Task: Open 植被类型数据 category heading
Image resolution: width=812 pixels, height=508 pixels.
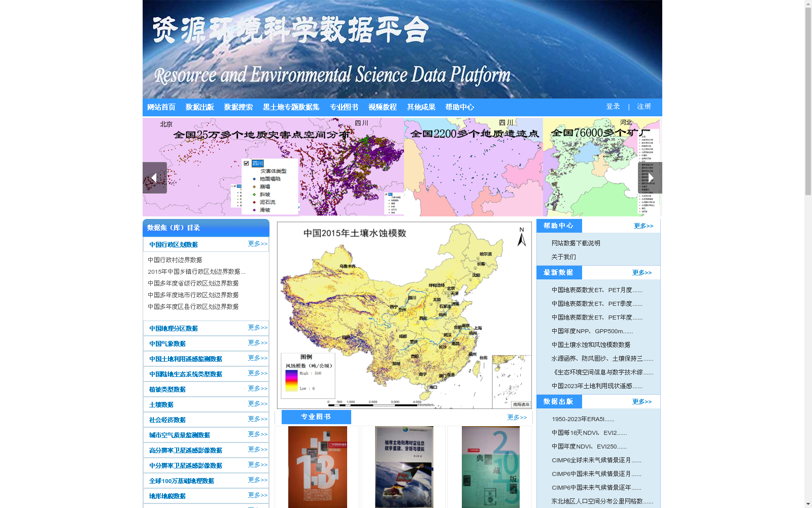Action: [167, 390]
